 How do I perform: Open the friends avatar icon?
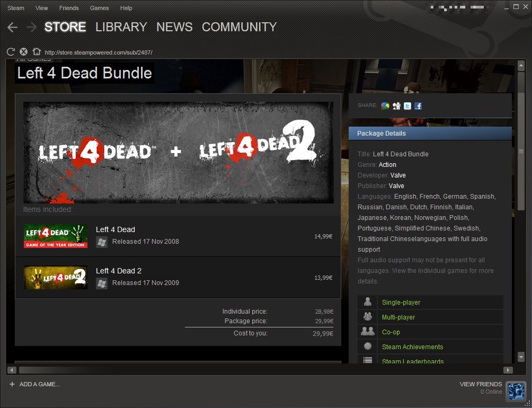[x=516, y=391]
